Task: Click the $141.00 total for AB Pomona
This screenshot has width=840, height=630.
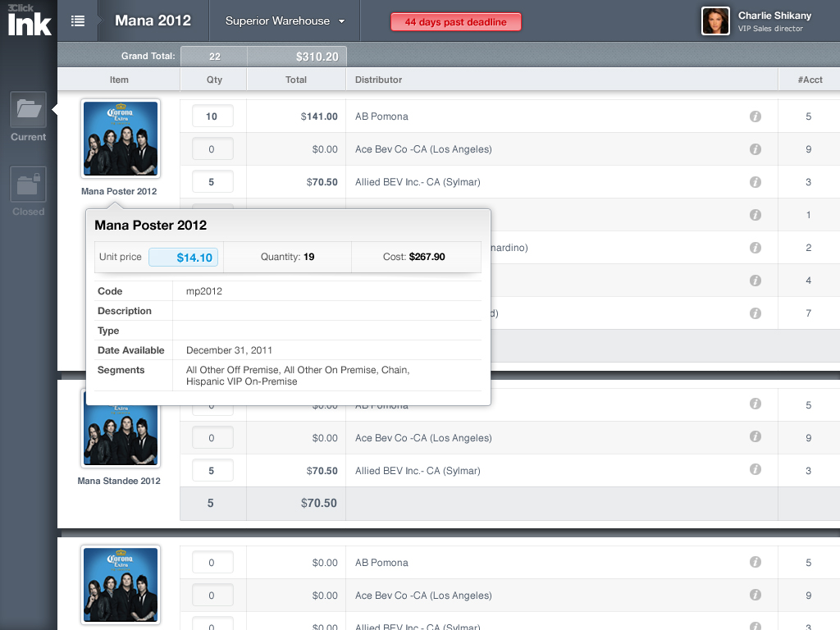Action: pos(319,116)
